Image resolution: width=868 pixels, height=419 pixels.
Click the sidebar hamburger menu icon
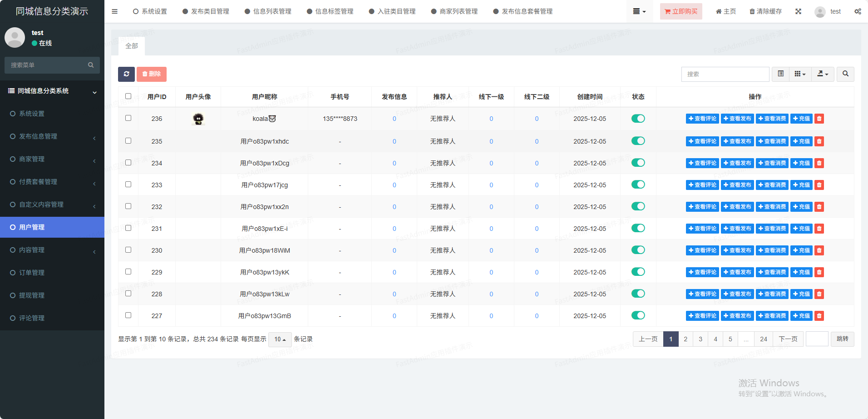pyautogui.click(x=114, y=11)
